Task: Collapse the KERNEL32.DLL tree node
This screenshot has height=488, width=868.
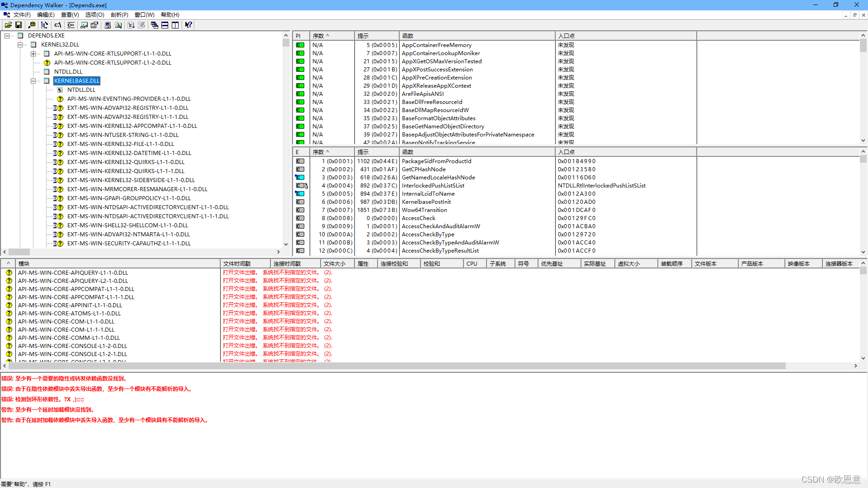Action: click(20, 45)
